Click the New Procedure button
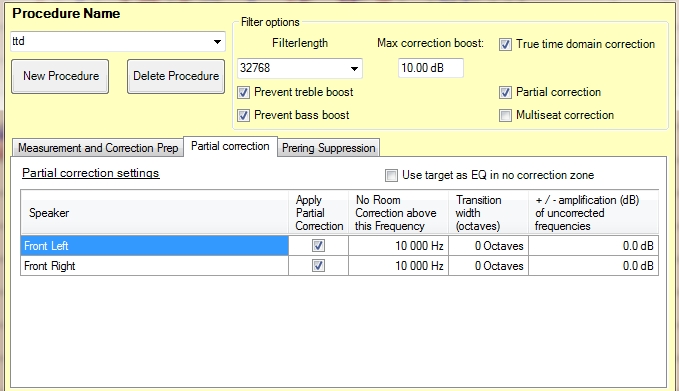This screenshot has width=679, height=391. 60,76
